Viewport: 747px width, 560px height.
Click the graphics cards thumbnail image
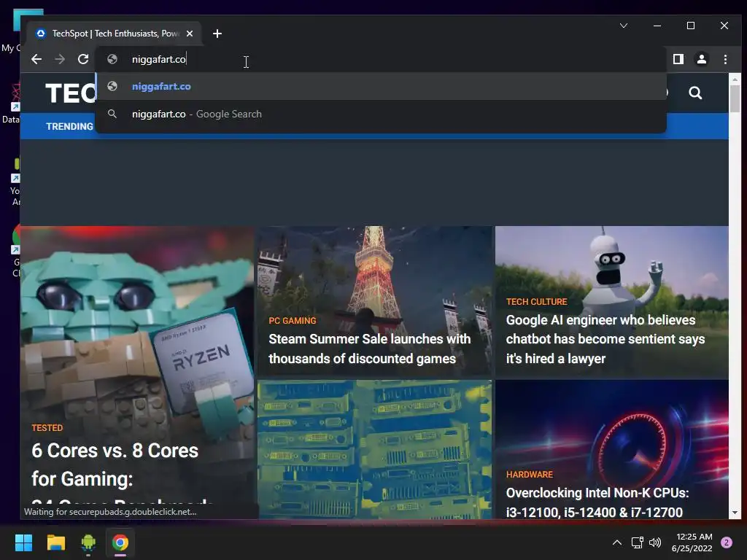click(x=374, y=449)
